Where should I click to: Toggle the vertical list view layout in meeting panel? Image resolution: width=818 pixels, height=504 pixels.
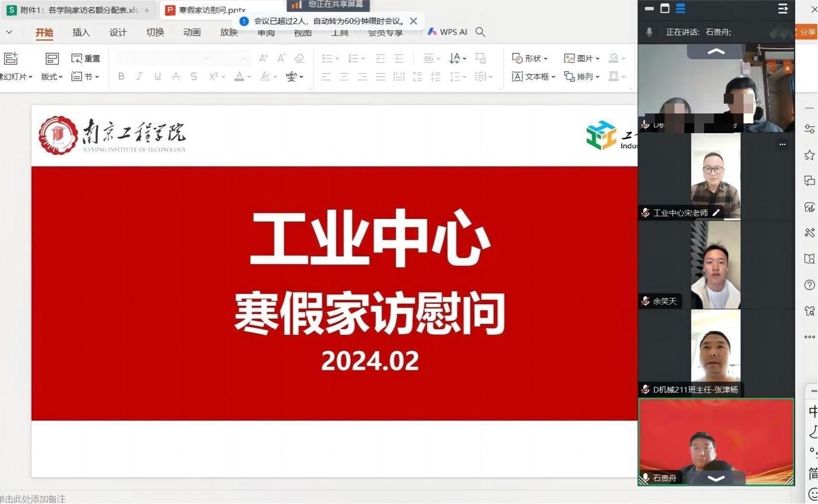coord(680,8)
